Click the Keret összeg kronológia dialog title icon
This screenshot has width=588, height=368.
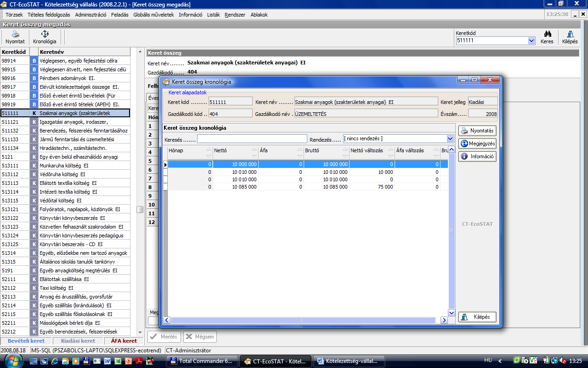(166, 82)
